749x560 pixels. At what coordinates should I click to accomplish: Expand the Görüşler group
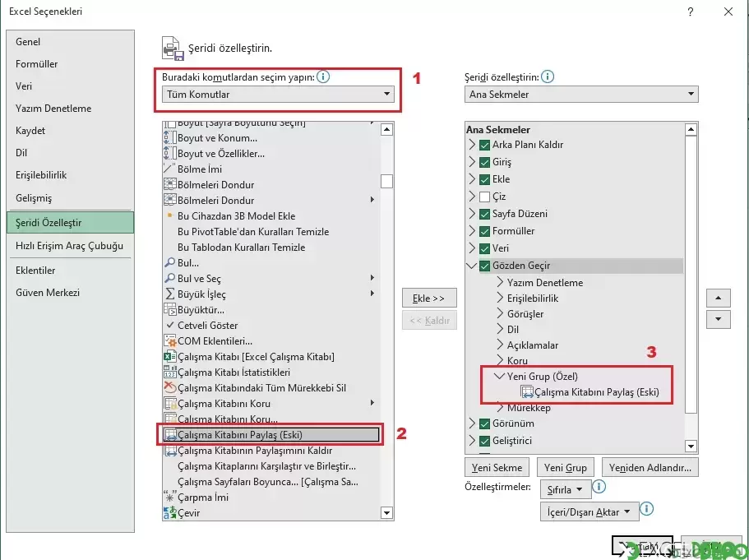click(x=500, y=313)
